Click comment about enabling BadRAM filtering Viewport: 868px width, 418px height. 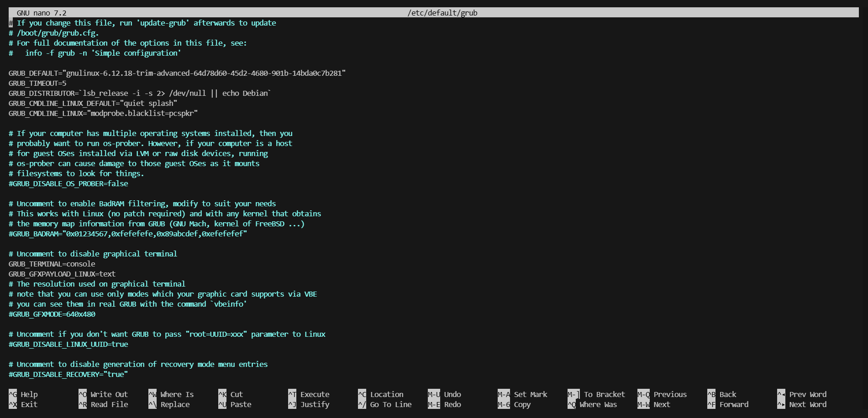(x=142, y=204)
